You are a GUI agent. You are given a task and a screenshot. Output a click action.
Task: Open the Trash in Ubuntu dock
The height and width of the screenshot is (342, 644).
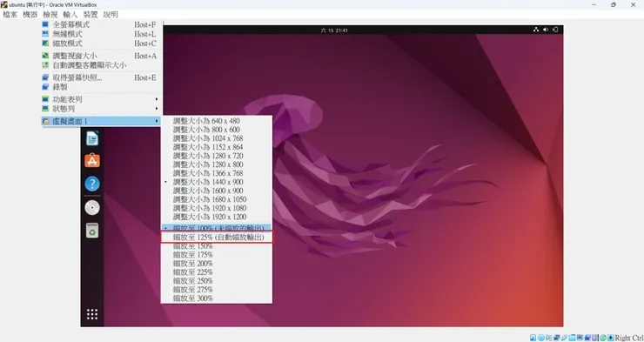click(x=92, y=231)
